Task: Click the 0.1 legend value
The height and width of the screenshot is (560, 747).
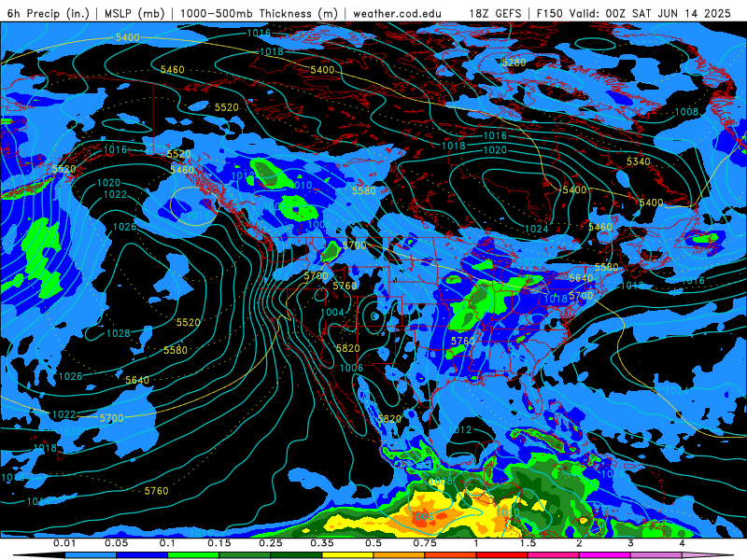Action: tap(167, 543)
